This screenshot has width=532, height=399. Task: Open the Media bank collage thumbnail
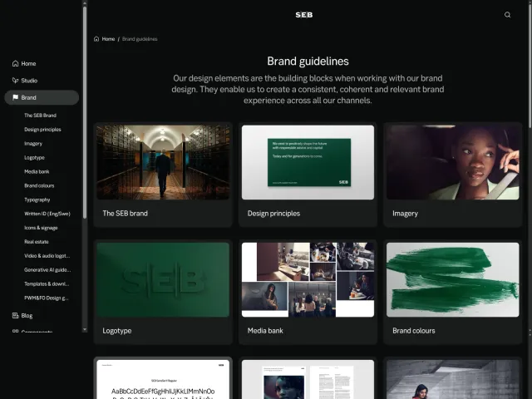pyautogui.click(x=308, y=279)
